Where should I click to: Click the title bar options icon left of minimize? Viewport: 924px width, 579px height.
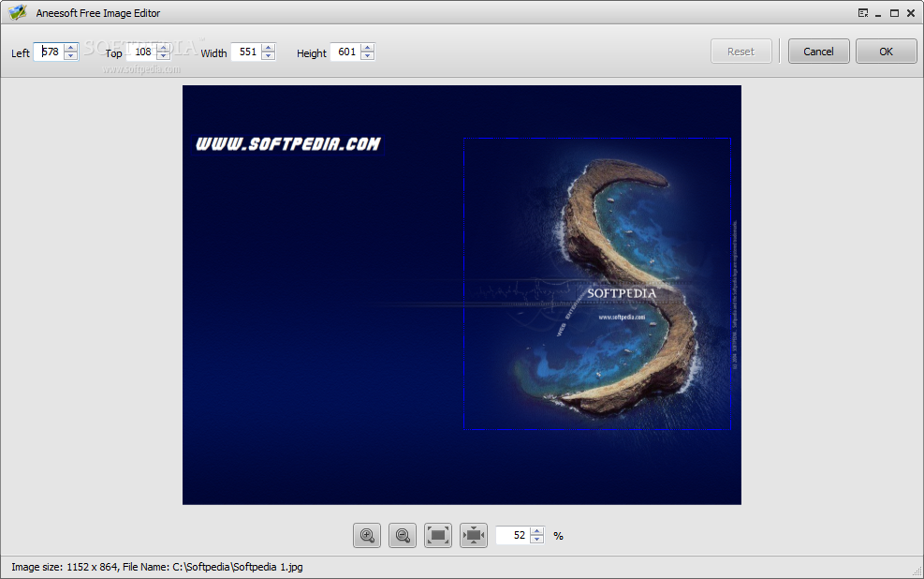point(863,13)
